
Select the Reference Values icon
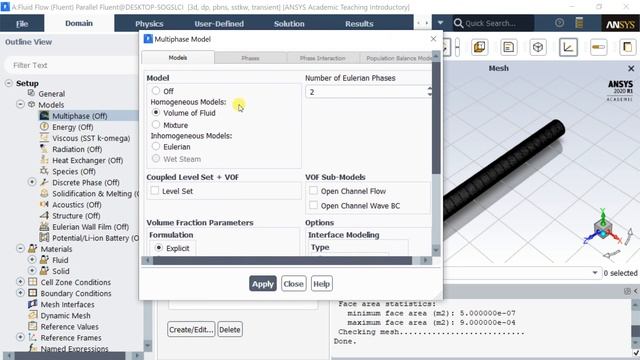pos(33,326)
